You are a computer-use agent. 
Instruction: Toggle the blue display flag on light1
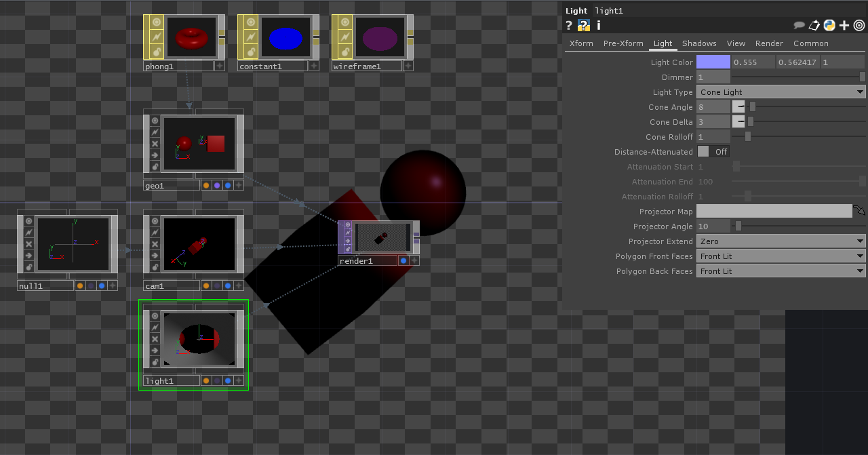[x=228, y=381]
